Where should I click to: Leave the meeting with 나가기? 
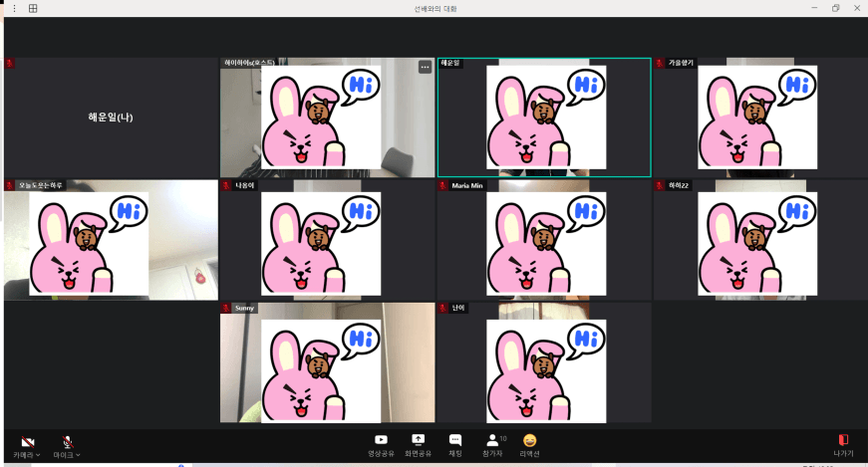(x=843, y=445)
